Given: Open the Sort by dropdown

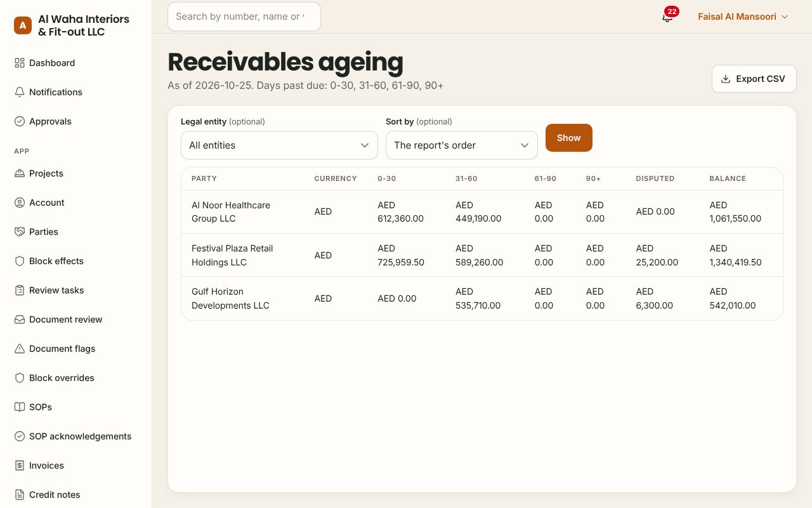Looking at the screenshot, I should [462, 145].
